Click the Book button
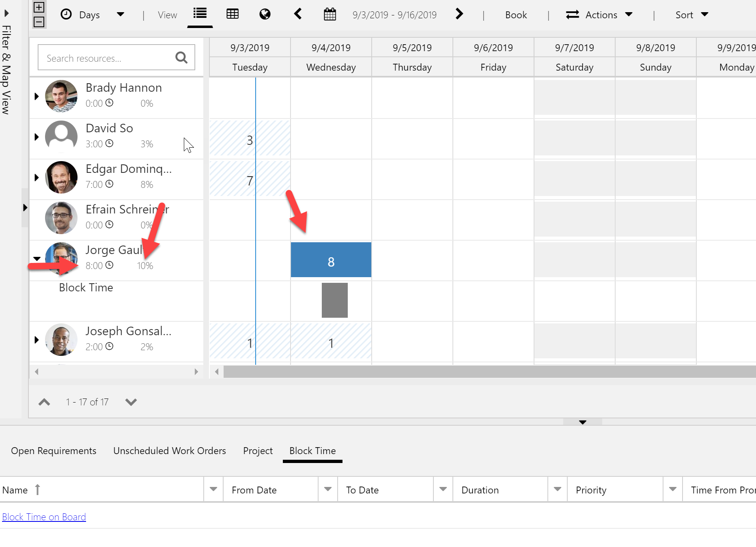The width and height of the screenshot is (756, 547). coord(516,14)
